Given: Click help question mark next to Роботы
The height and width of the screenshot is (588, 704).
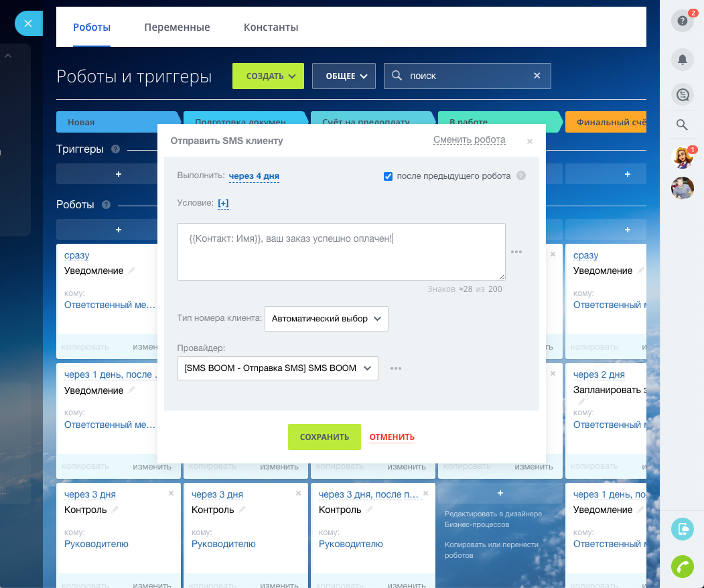Looking at the screenshot, I should (x=106, y=205).
